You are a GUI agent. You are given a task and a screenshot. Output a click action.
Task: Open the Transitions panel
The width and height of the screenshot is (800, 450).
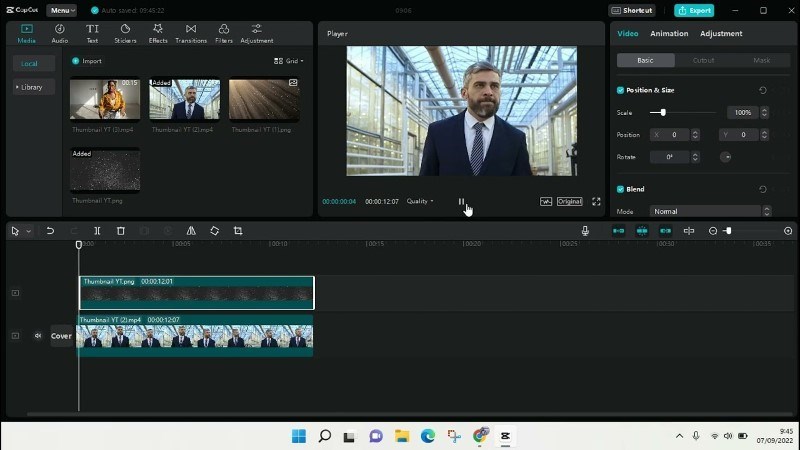[x=191, y=34]
